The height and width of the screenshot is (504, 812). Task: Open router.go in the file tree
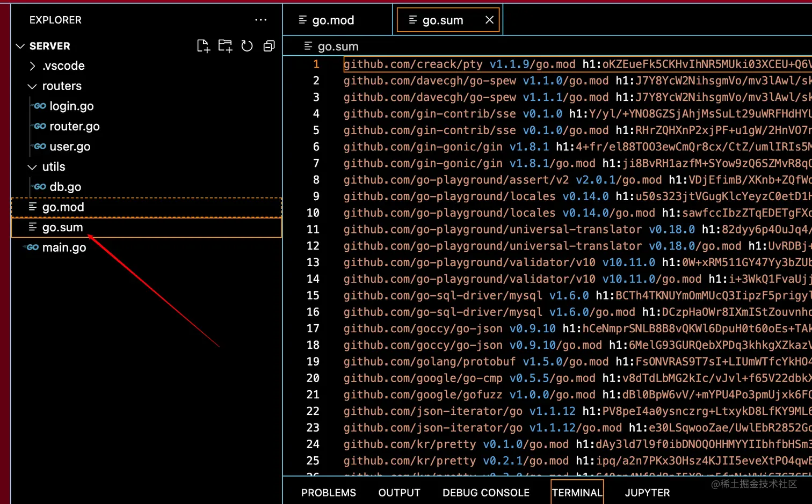75,127
